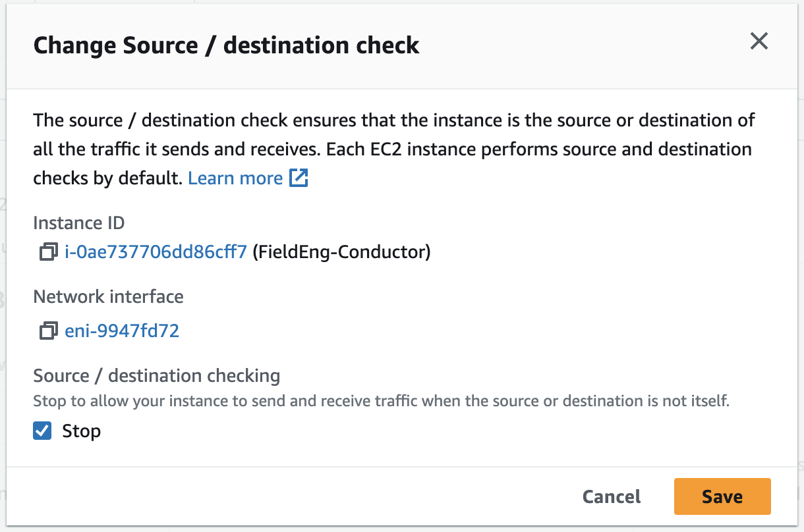Click the source / destination check description paragraph
Screen dimensions: 804x532
pos(394,149)
